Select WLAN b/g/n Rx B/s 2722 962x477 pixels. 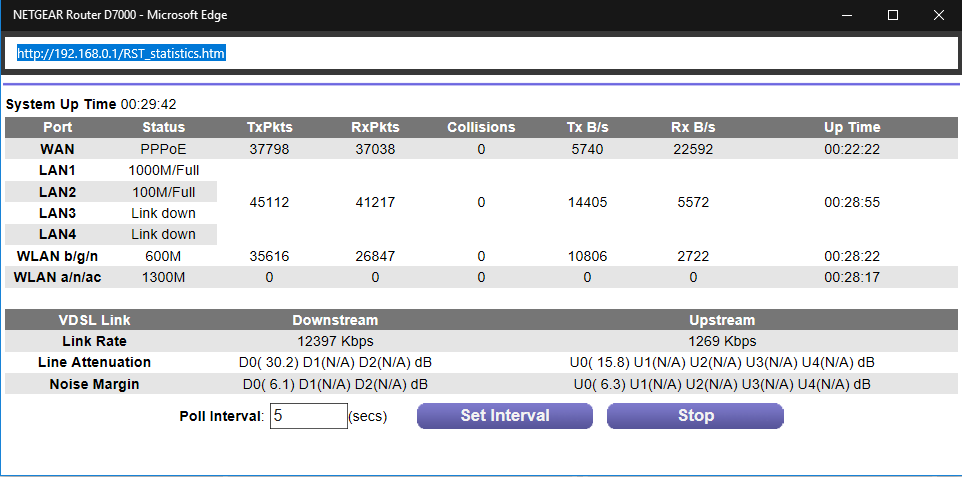tap(693, 256)
